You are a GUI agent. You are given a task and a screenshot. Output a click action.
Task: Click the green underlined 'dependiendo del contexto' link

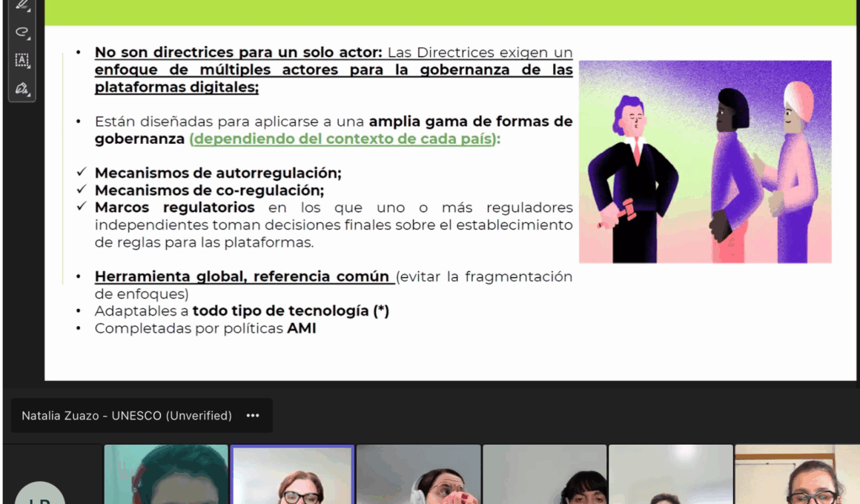pyautogui.click(x=343, y=139)
